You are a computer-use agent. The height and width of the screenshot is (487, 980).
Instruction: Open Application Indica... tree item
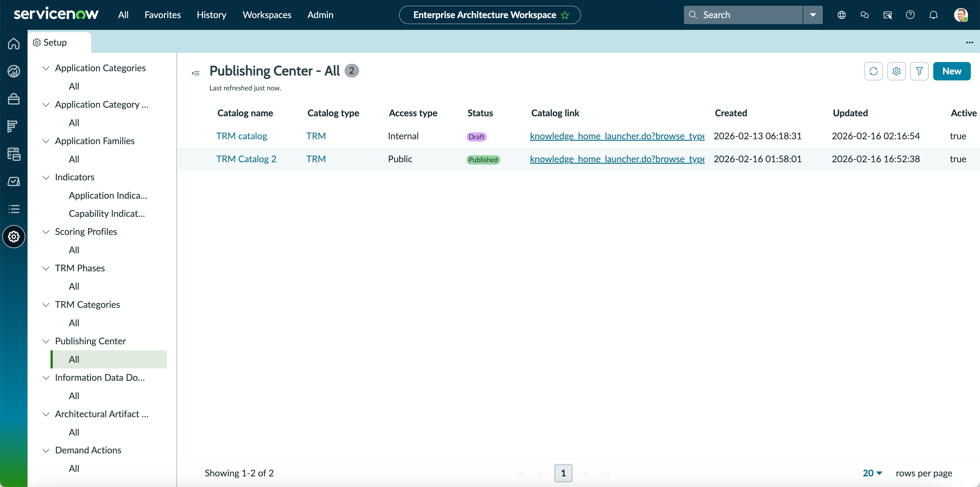(108, 195)
